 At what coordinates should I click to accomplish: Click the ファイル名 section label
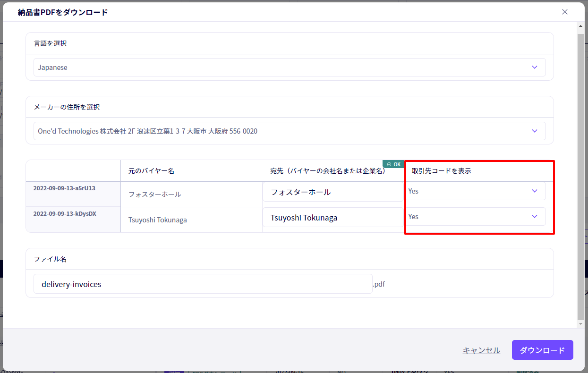[x=50, y=259]
